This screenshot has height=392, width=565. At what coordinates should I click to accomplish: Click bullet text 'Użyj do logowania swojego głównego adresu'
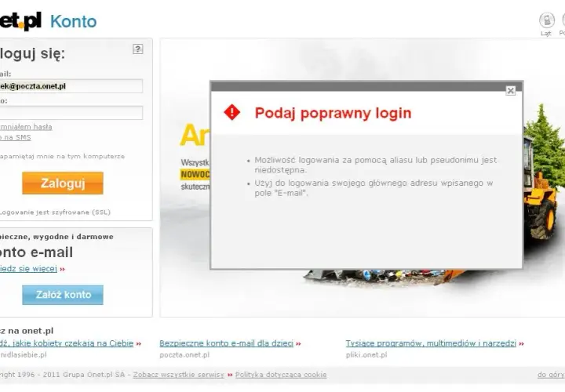tap(374, 187)
